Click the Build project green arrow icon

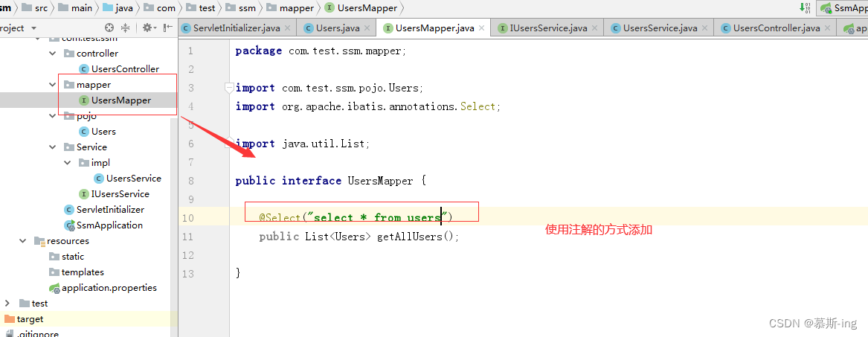tap(805, 7)
